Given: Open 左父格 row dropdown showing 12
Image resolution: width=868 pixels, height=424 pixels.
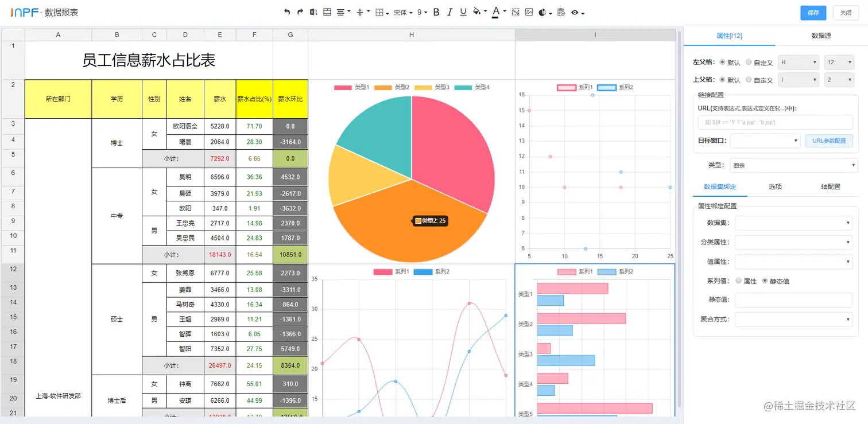Looking at the screenshot, I should (x=838, y=62).
